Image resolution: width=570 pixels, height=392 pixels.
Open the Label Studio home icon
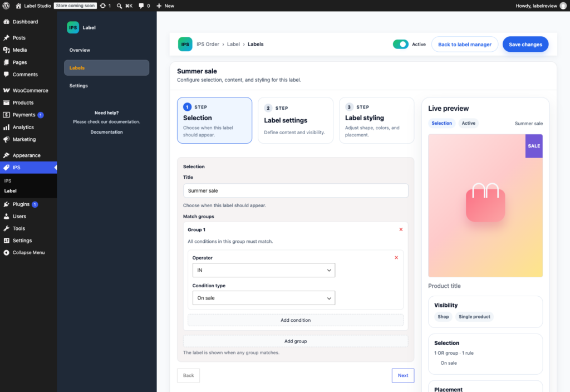click(x=18, y=6)
